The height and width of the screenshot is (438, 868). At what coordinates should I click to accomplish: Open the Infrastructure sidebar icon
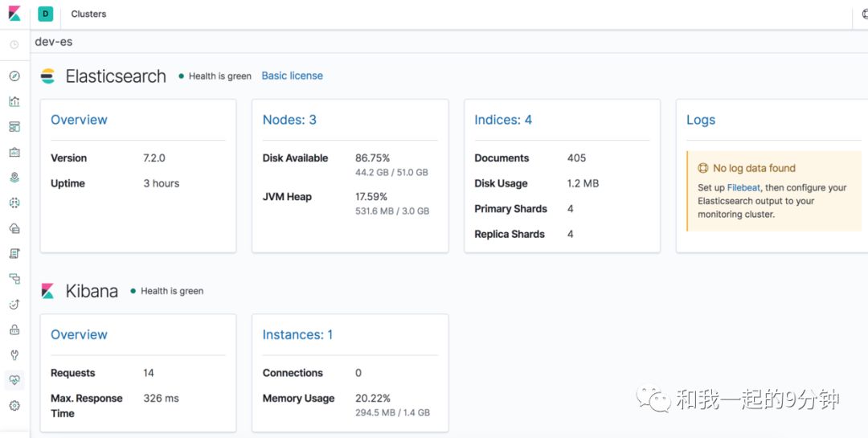click(x=14, y=228)
